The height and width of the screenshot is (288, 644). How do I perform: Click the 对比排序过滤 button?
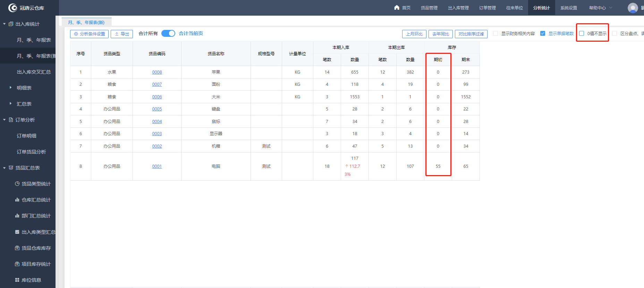click(471, 34)
